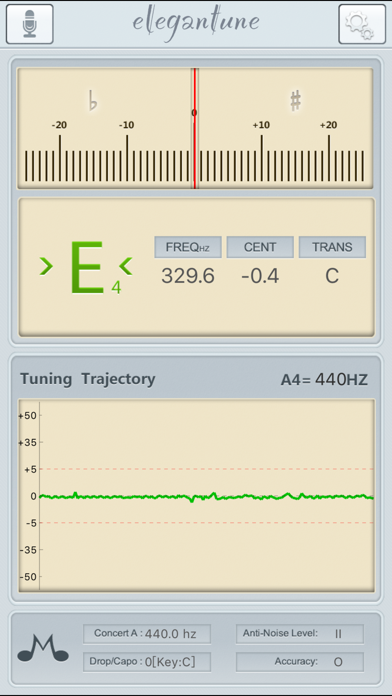Select the Drop/Capo 0[Key:C] field
The image size is (392, 696).
147,662
